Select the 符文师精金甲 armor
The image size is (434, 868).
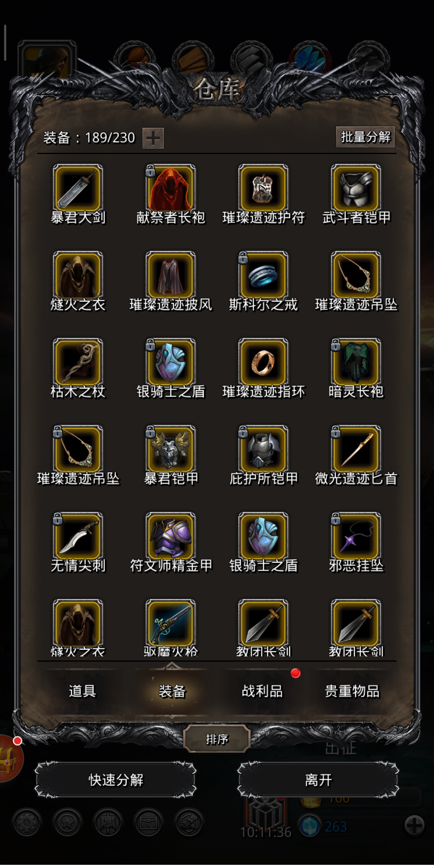pos(170,537)
